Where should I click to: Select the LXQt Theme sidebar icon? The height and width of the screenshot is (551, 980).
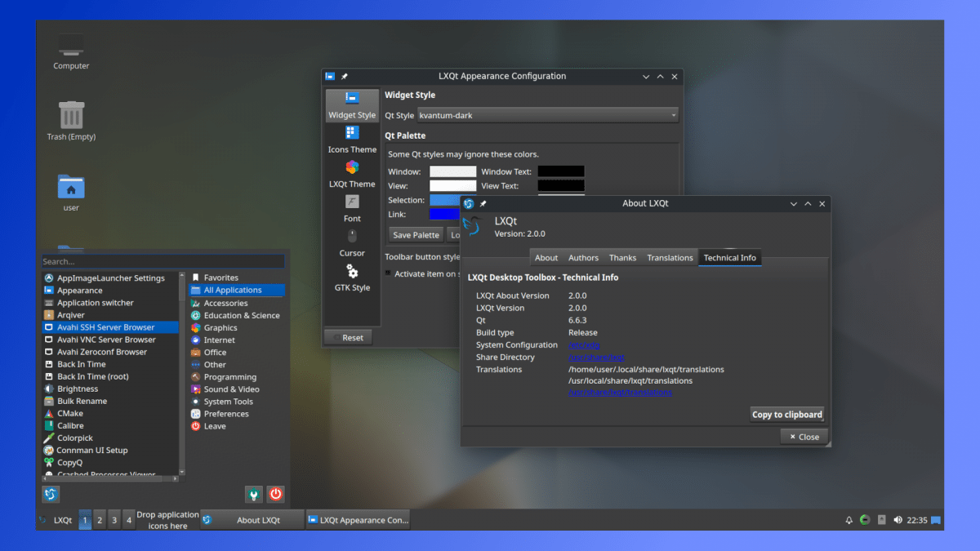click(x=352, y=174)
